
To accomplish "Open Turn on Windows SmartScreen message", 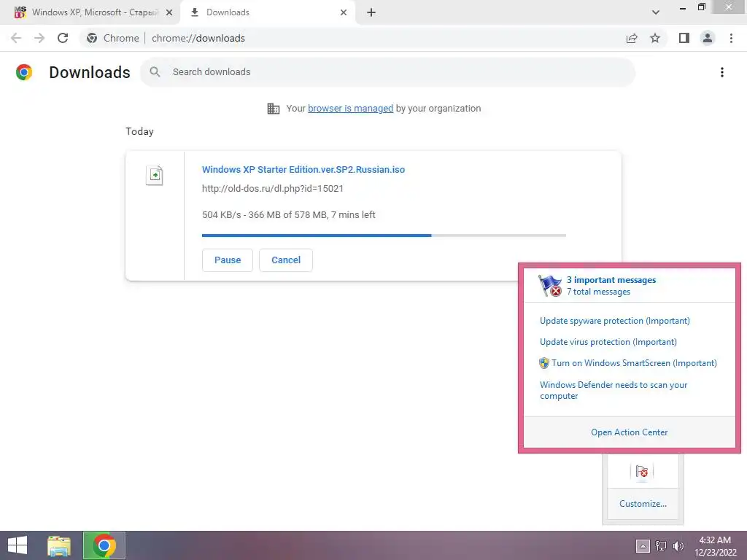I will (628, 363).
